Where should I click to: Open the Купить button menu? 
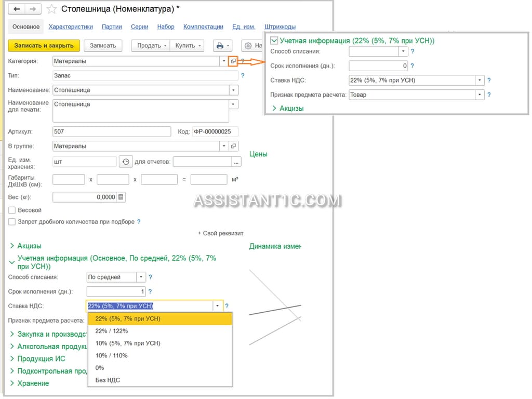tap(187, 46)
